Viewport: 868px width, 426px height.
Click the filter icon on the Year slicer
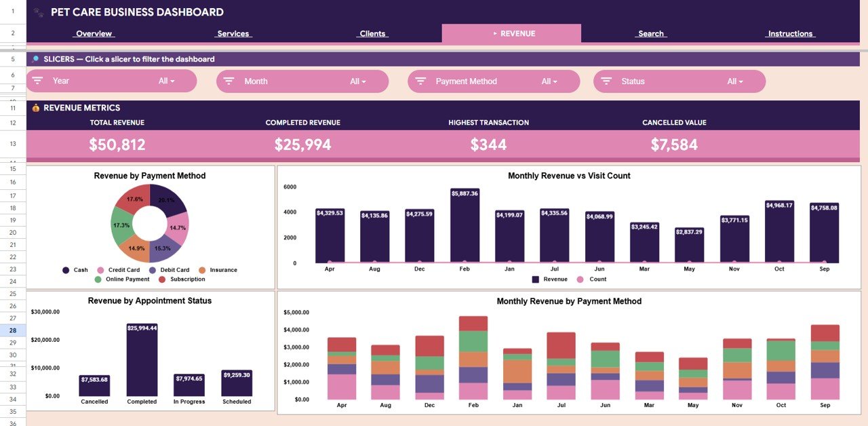point(38,81)
